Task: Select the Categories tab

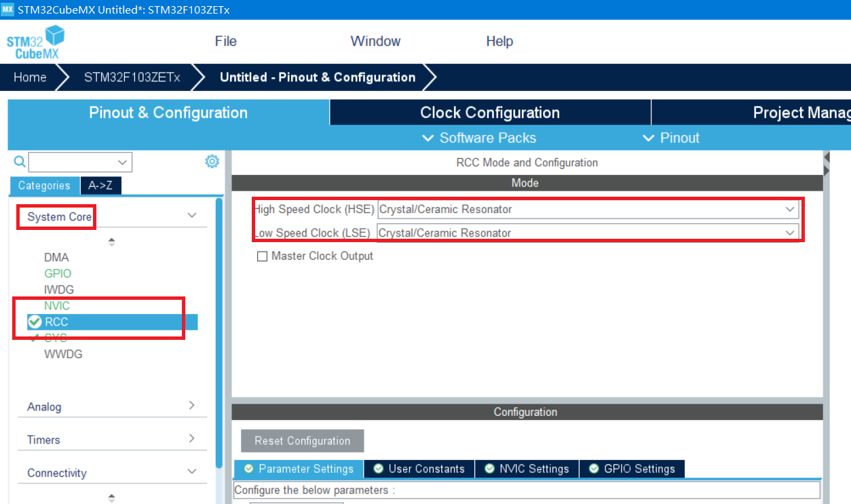Action: (44, 186)
